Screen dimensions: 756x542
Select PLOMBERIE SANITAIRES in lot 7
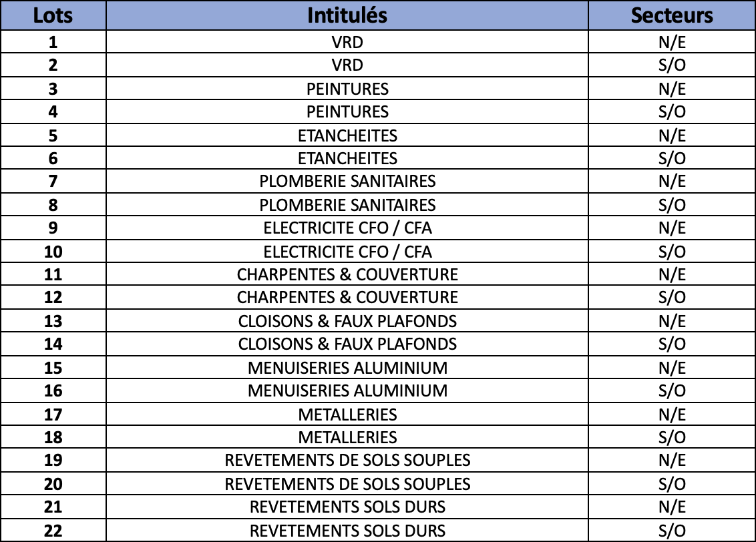(347, 181)
